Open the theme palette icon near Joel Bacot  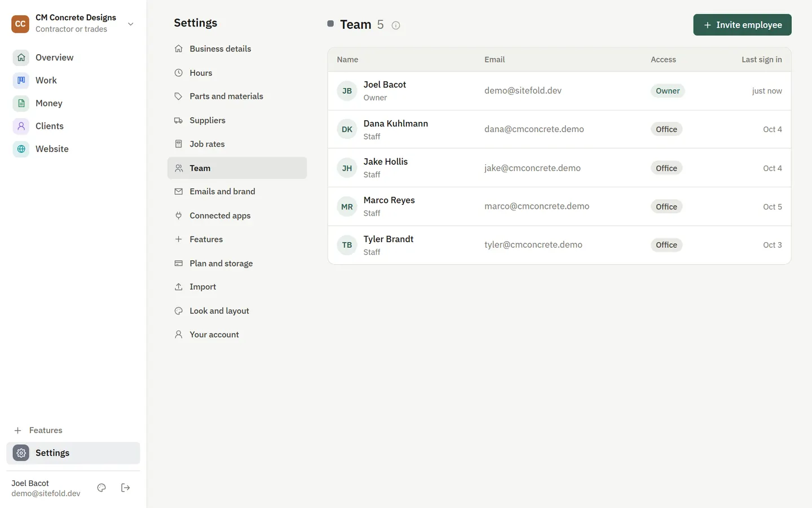coord(101,488)
